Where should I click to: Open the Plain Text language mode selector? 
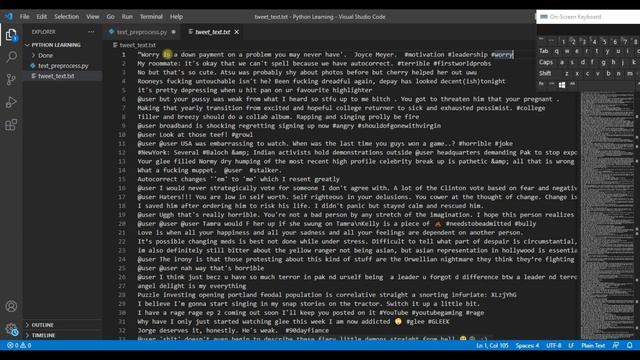(593, 345)
